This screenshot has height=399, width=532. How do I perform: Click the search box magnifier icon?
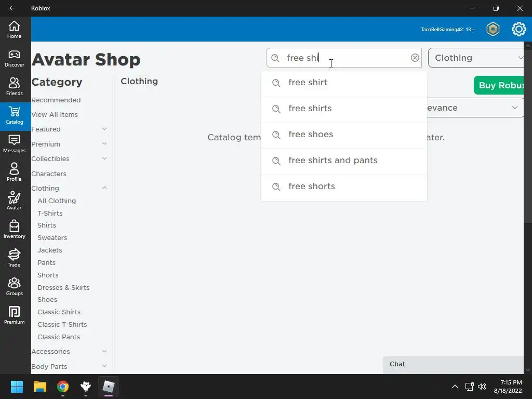click(x=275, y=58)
